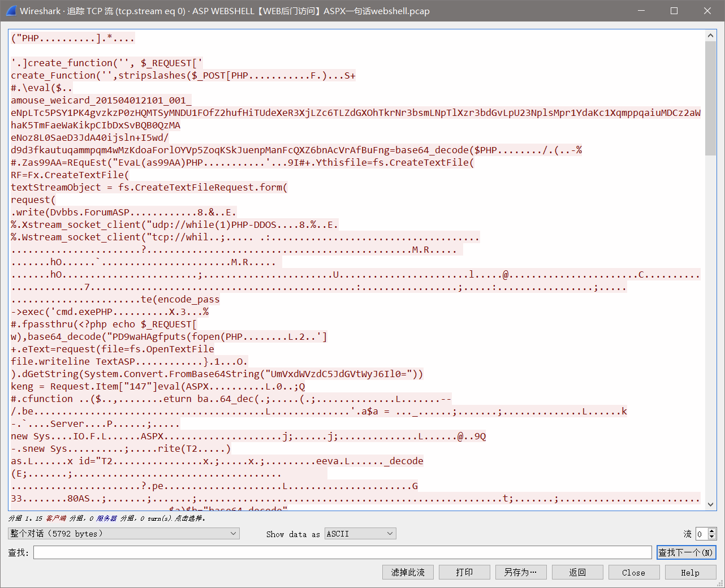Click the first line '("PHP..........].*....'
725x588 pixels.
73,38
